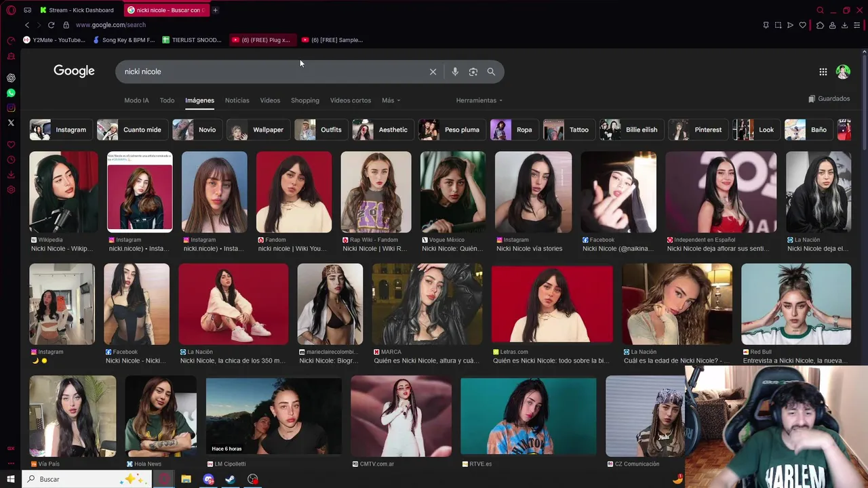Click the Google logo
The width and height of the screenshot is (868, 488).
tap(74, 71)
